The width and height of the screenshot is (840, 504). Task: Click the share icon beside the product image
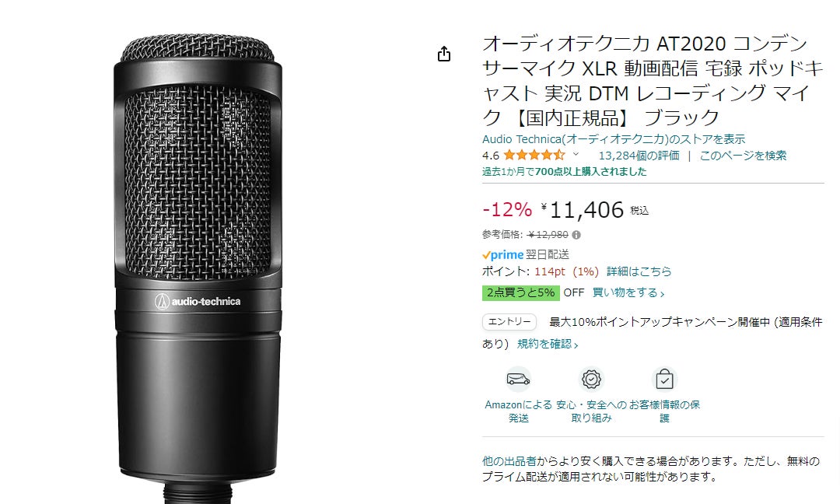[x=443, y=54]
